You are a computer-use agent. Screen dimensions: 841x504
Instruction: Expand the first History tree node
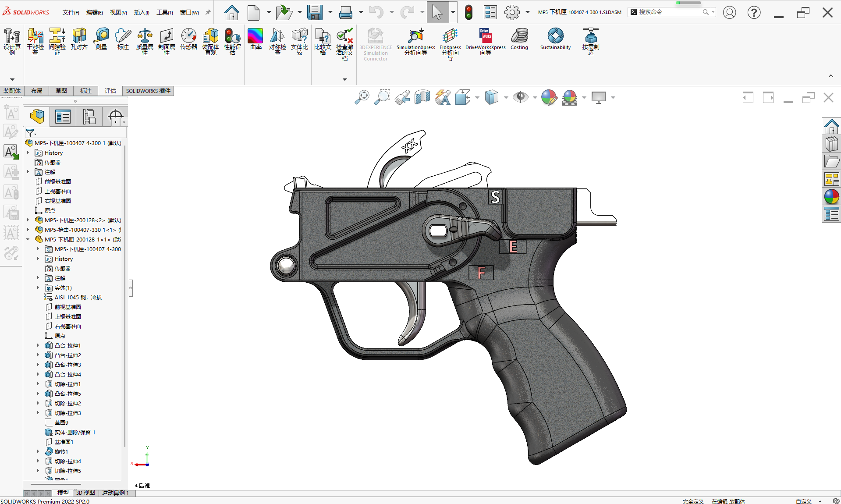tap(28, 153)
